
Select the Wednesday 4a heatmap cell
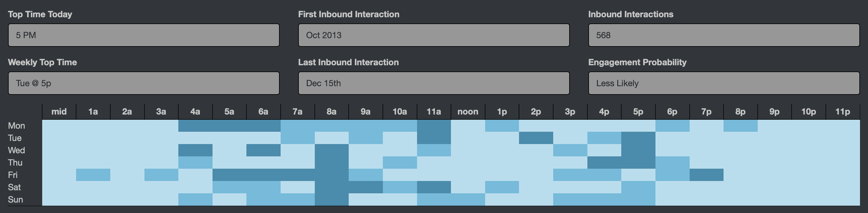click(x=195, y=151)
